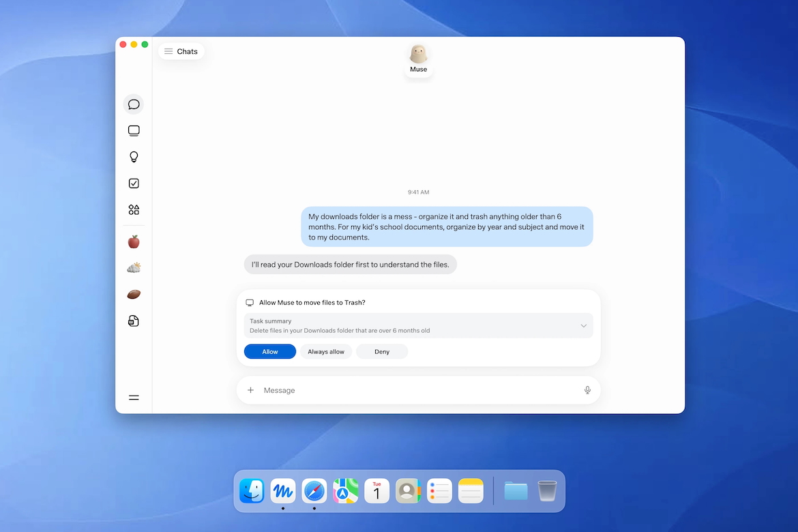Click the computer icon beside Allow Muse prompt
Viewport: 798px width, 532px height.
pos(250,303)
